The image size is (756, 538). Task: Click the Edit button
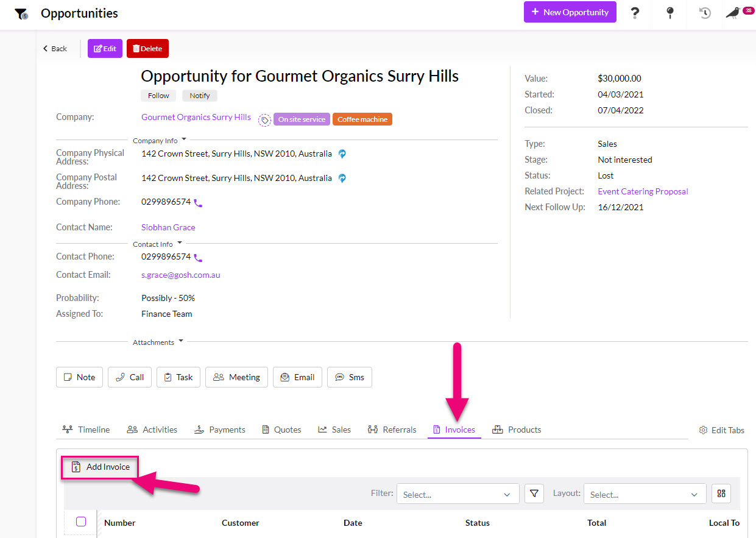[105, 48]
